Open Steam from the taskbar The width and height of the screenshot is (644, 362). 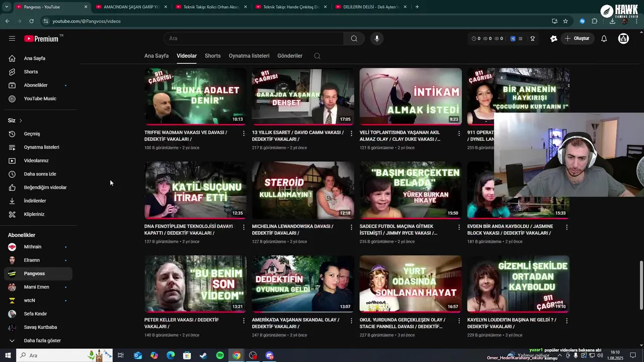pyautogui.click(x=203, y=355)
